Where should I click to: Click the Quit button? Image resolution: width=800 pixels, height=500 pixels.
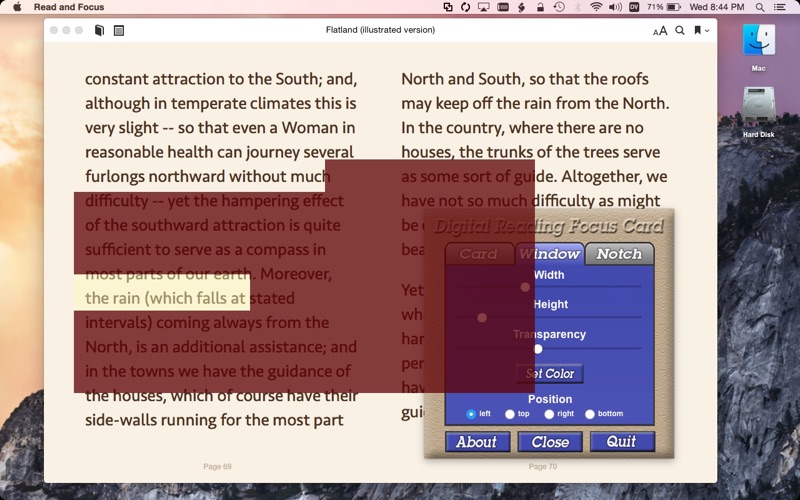tap(622, 442)
